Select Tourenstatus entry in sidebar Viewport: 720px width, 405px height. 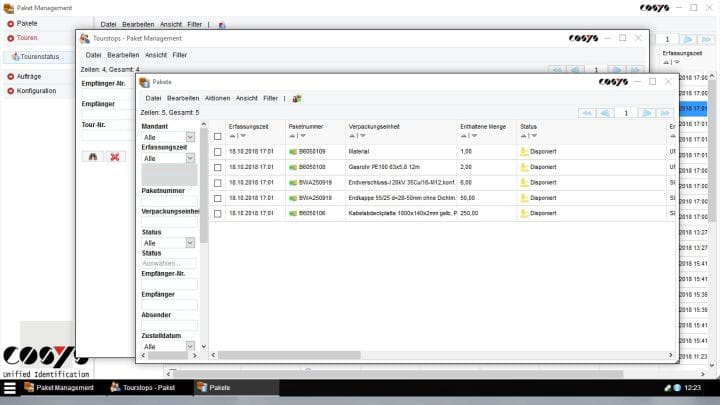tap(39, 56)
